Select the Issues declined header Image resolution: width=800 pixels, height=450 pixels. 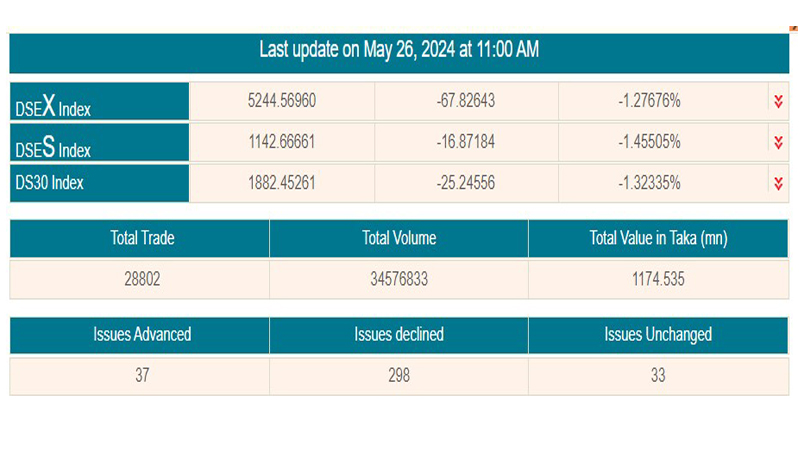[x=399, y=335]
